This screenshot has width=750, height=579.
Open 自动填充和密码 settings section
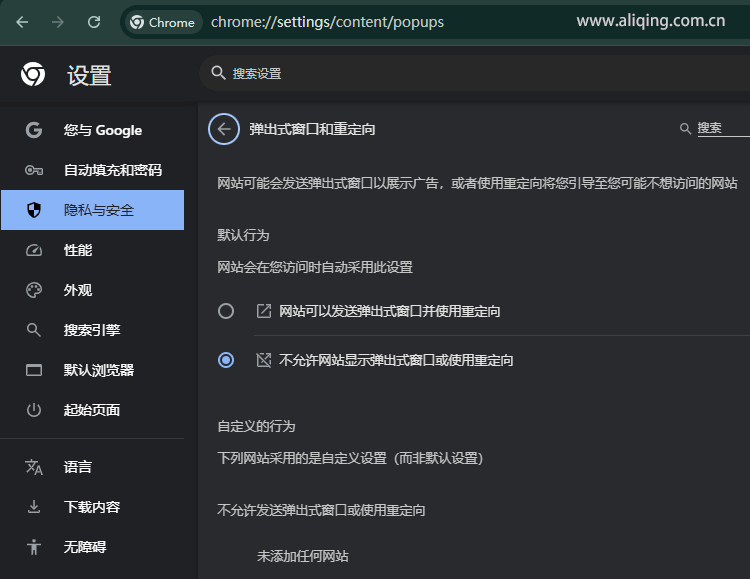coord(93,170)
